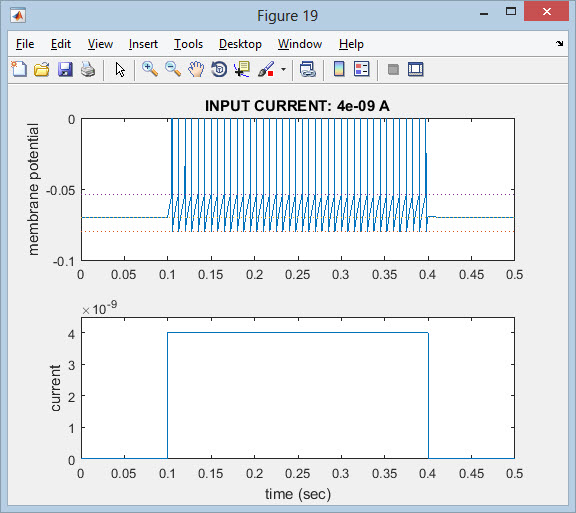Open the Tools menu
This screenshot has height=513, width=576.
(188, 44)
